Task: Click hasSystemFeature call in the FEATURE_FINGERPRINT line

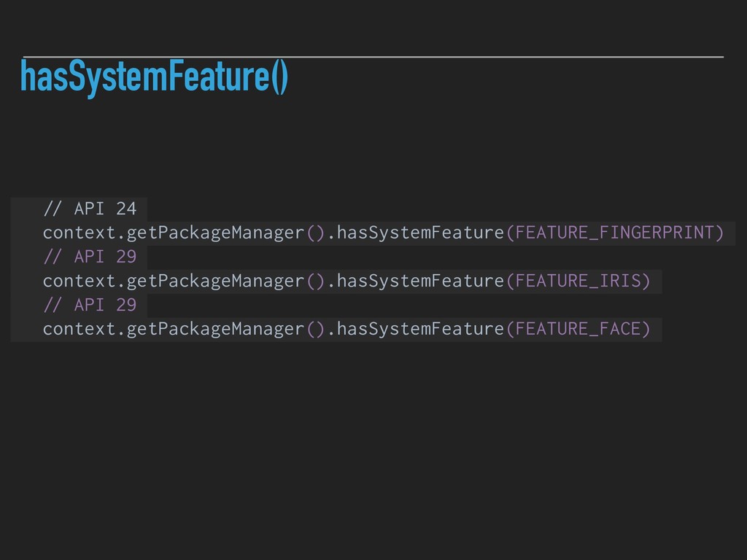Action: click(421, 233)
